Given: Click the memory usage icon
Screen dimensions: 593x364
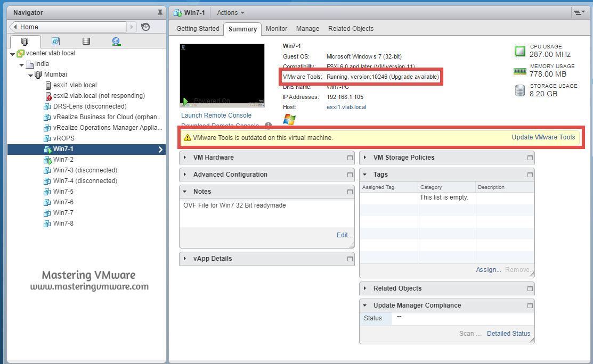Looking at the screenshot, I should pyautogui.click(x=520, y=71).
